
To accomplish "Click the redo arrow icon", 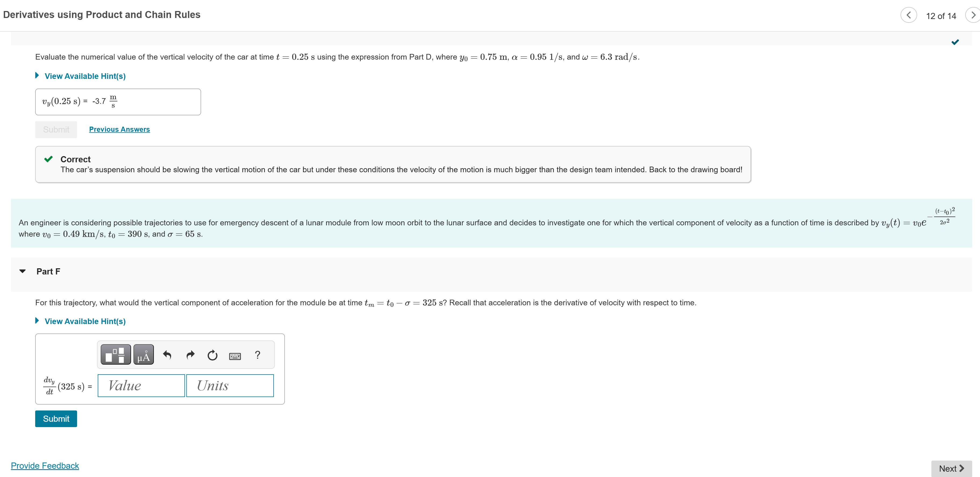I will tap(190, 355).
